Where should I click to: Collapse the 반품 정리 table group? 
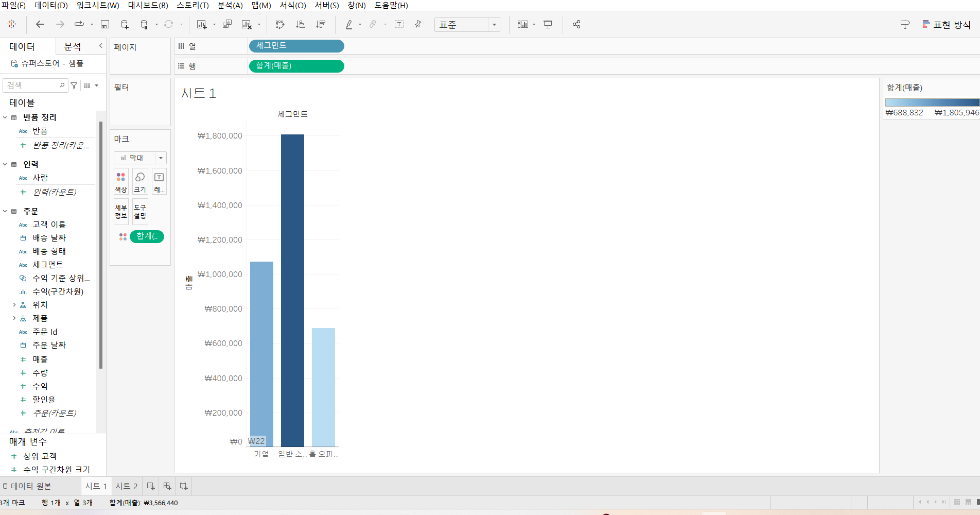pyautogui.click(x=5, y=117)
